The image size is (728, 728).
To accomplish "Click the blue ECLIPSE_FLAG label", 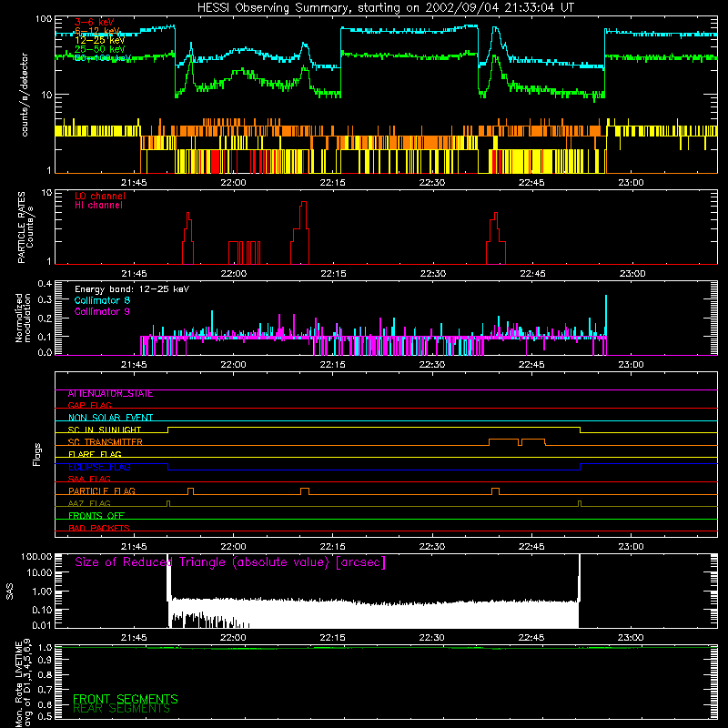I will (x=99, y=467).
